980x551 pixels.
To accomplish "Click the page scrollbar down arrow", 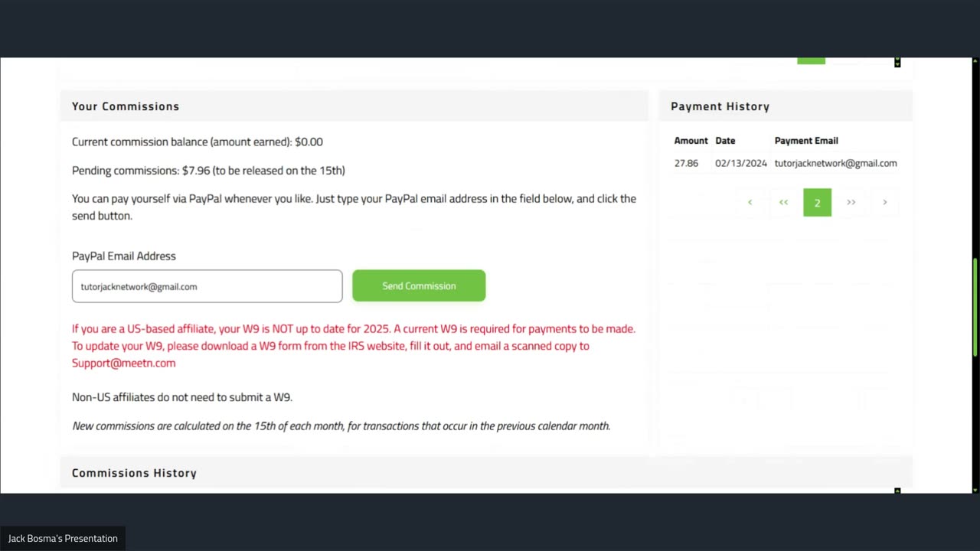I will point(975,489).
